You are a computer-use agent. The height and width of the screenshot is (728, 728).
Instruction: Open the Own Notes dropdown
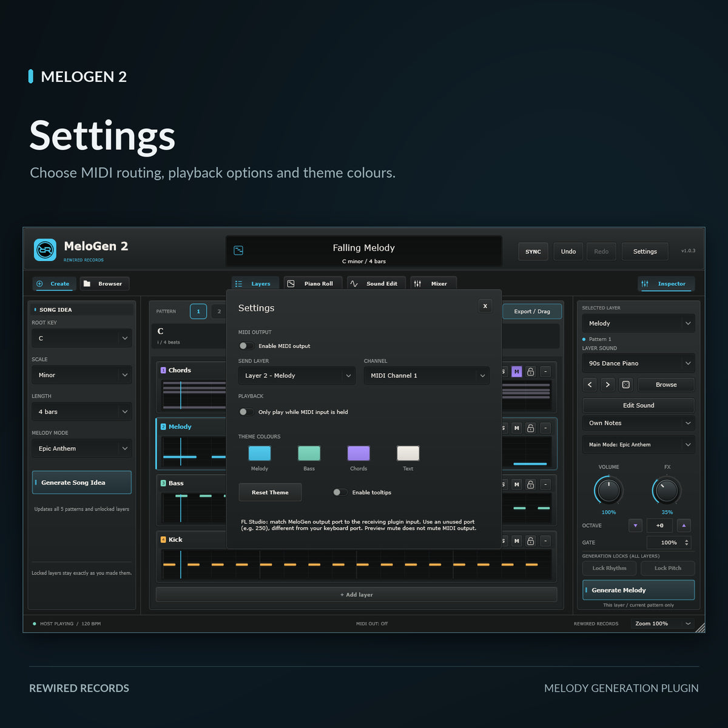[638, 423]
